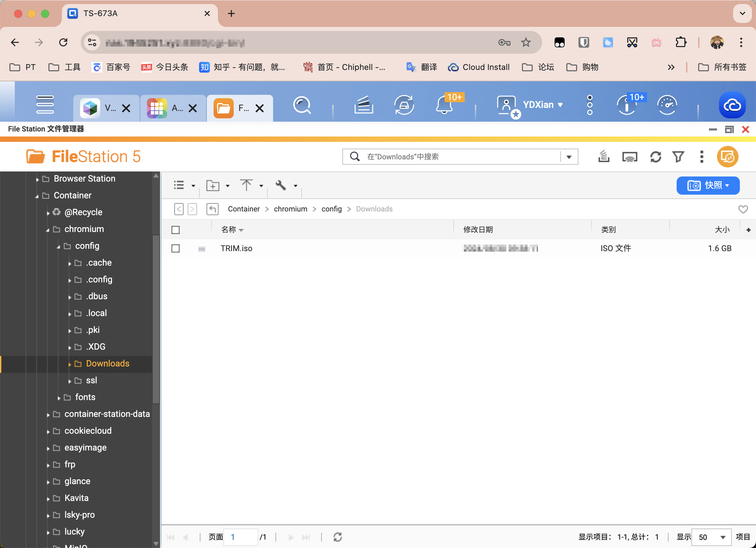Add Downloads folder to favorites heart icon
The height and width of the screenshot is (548, 756).
[x=743, y=209]
